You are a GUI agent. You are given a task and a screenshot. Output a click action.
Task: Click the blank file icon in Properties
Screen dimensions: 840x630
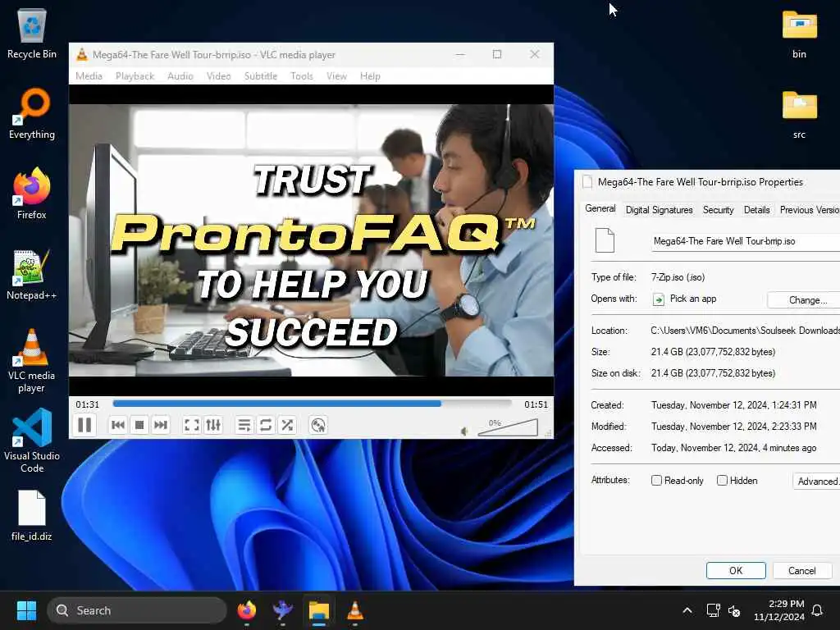[x=605, y=240]
